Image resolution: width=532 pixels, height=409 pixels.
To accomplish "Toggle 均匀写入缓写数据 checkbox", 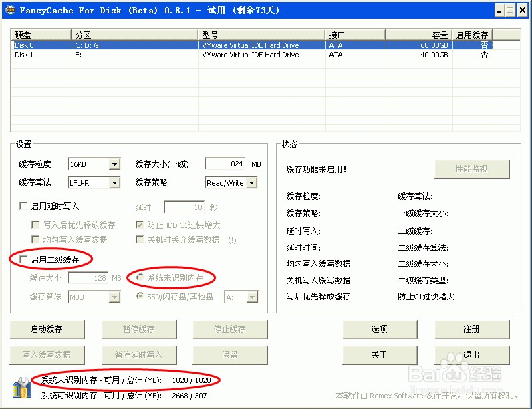I will click(x=35, y=239).
